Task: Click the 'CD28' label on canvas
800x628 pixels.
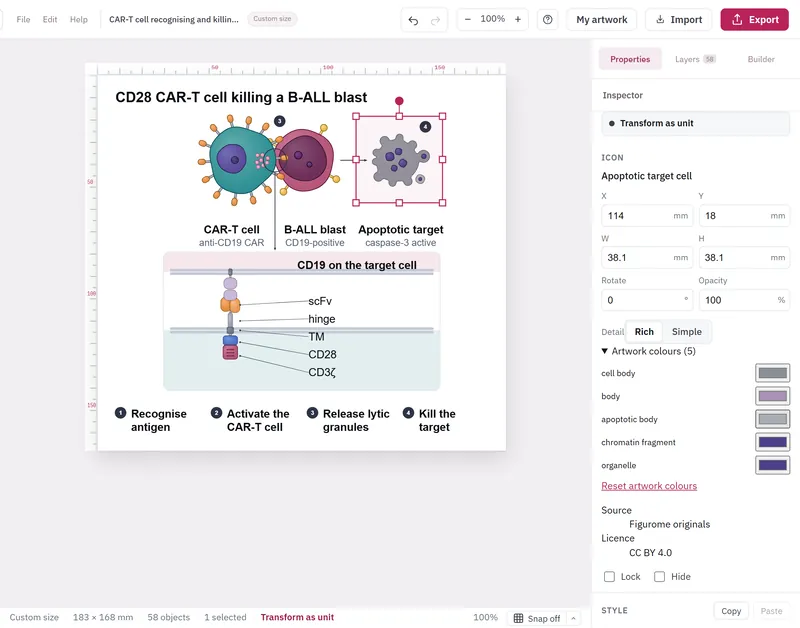Action: click(322, 354)
